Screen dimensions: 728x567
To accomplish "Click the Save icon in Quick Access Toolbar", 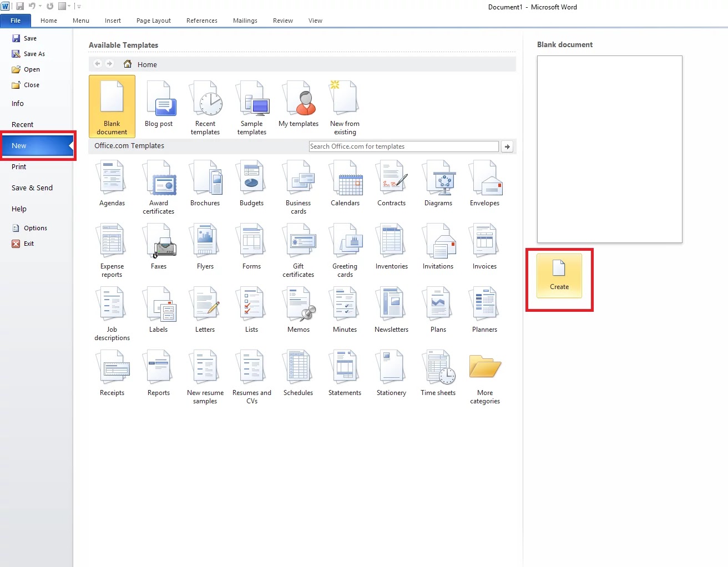I will point(20,6).
